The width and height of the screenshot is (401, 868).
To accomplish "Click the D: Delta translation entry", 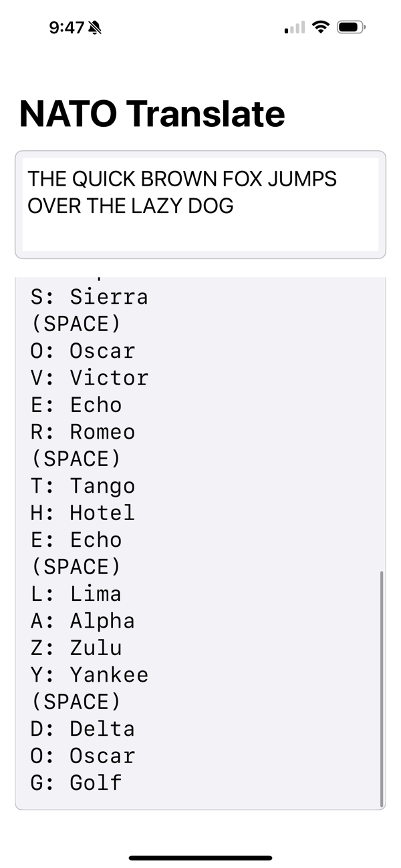I will point(80,728).
